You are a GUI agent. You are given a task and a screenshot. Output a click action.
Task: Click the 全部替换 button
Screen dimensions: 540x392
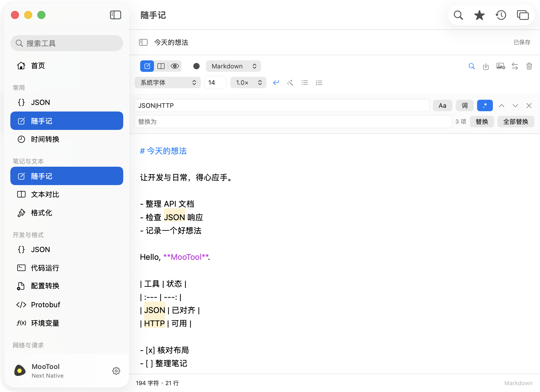click(516, 122)
